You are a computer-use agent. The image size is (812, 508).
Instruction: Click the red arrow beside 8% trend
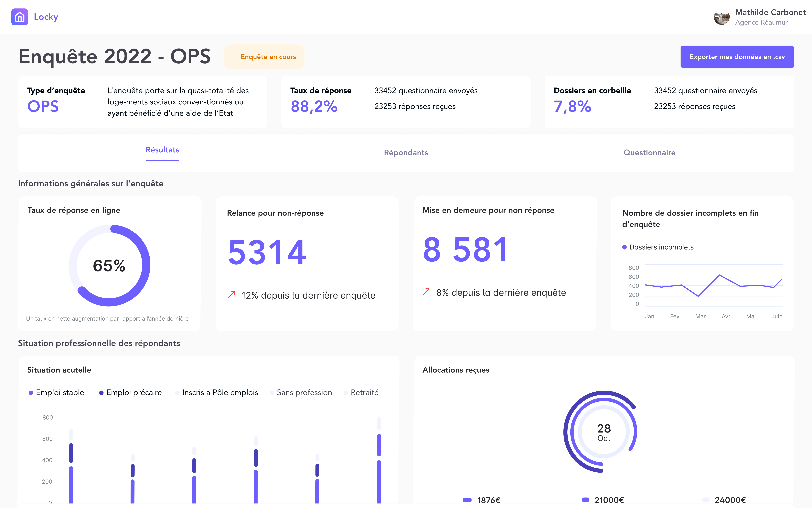click(x=426, y=292)
